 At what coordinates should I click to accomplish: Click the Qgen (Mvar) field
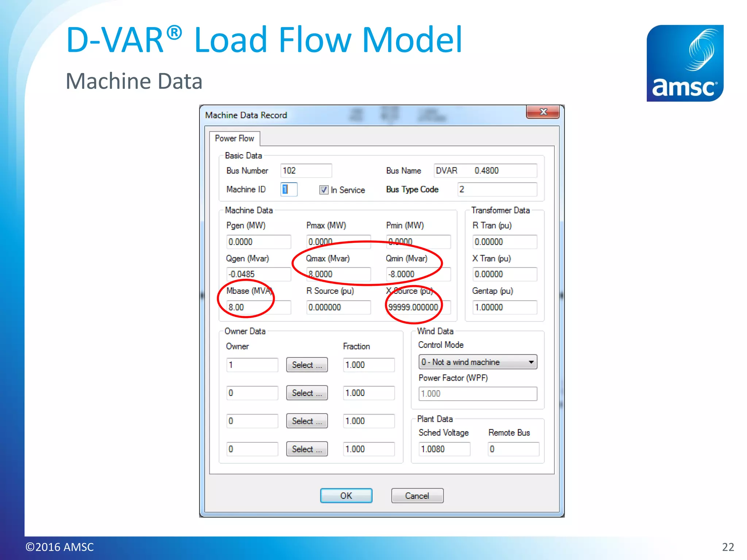[259, 274]
